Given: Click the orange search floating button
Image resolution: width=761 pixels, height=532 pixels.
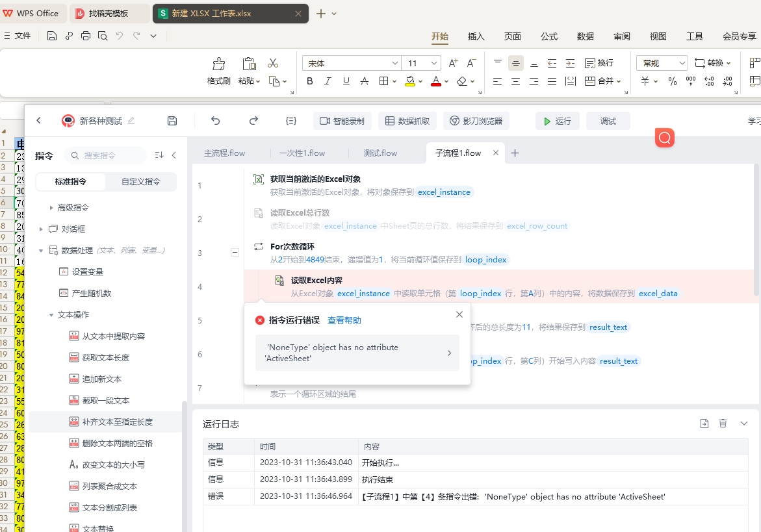Looking at the screenshot, I should 664,138.
